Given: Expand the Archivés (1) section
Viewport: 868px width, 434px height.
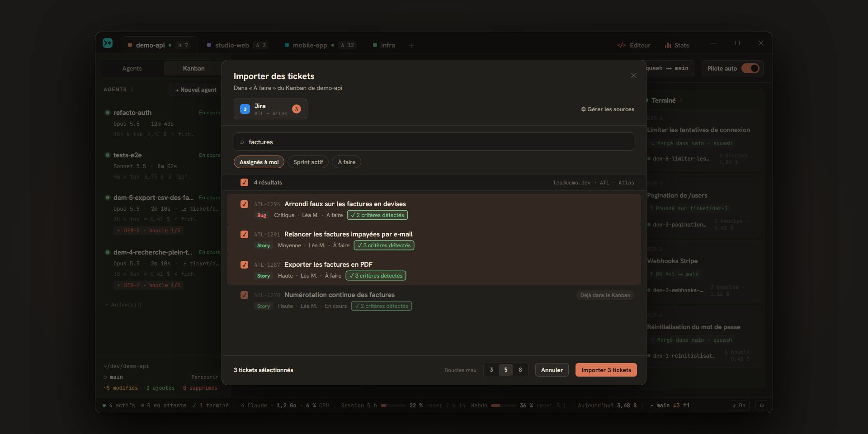Looking at the screenshot, I should (123, 305).
